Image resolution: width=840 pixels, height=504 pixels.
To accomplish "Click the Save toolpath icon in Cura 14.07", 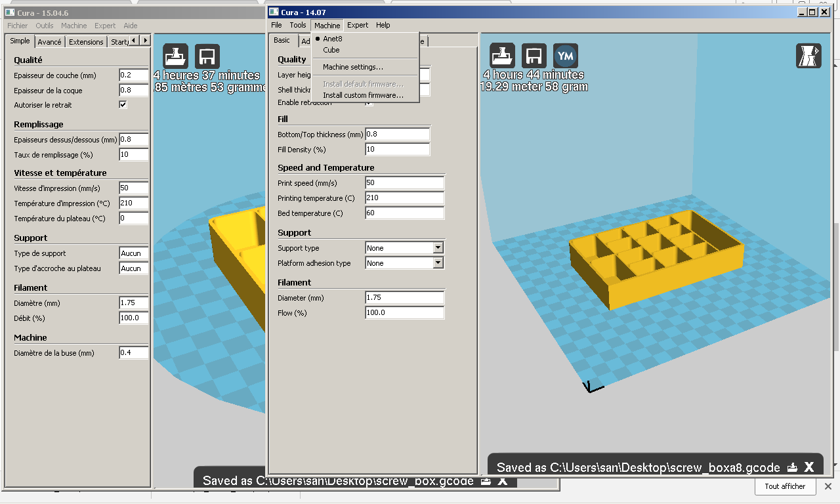I will [534, 56].
